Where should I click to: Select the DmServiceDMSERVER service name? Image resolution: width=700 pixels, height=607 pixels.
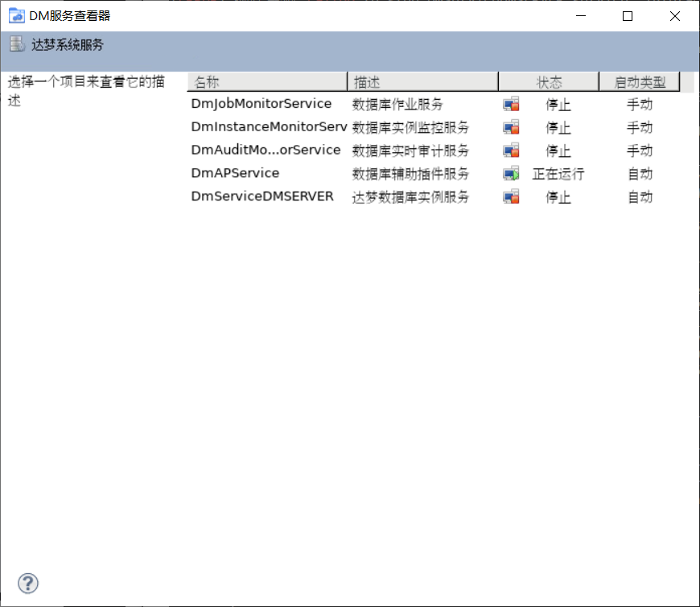(x=262, y=197)
